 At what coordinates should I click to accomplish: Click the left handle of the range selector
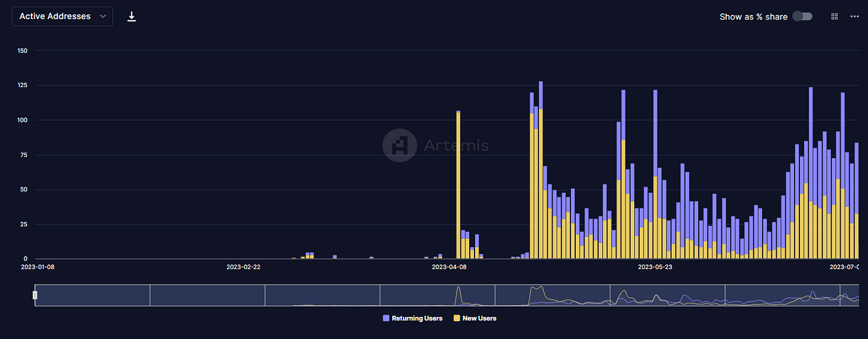coord(35,295)
